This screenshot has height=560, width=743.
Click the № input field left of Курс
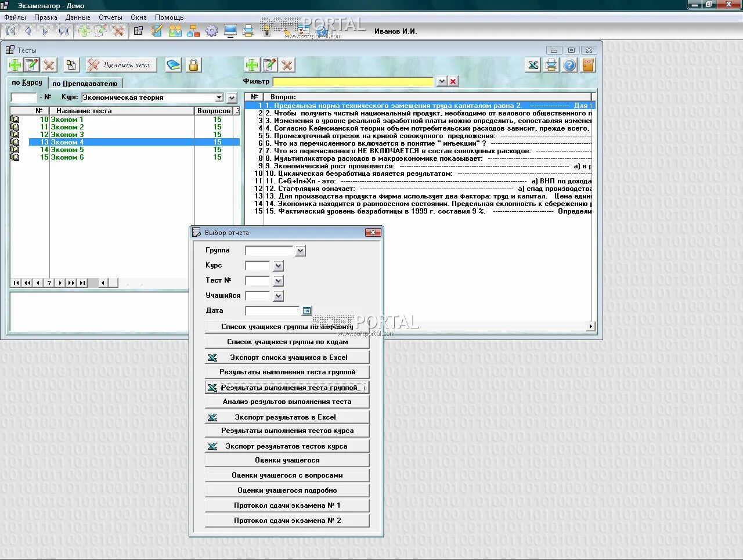point(24,97)
